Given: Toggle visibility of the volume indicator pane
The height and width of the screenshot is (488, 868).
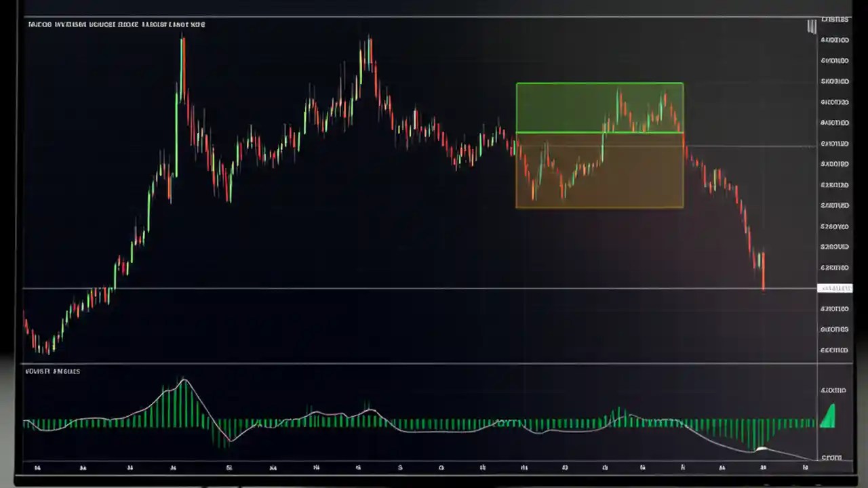Looking at the screenshot, I should [x=52, y=371].
